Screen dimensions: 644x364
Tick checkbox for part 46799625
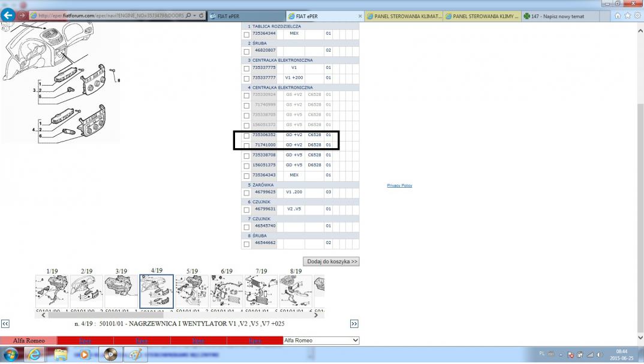(x=246, y=193)
